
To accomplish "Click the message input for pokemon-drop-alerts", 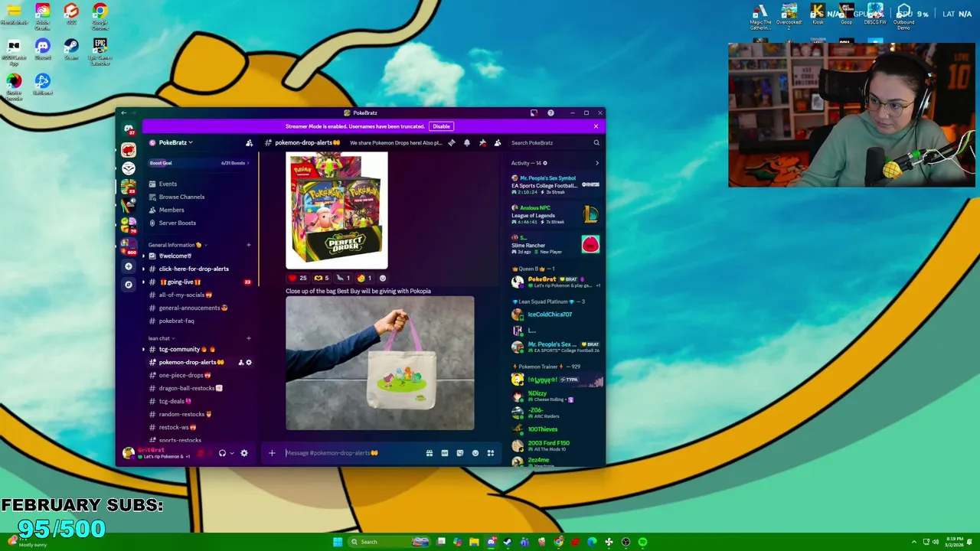I will pyautogui.click(x=352, y=453).
